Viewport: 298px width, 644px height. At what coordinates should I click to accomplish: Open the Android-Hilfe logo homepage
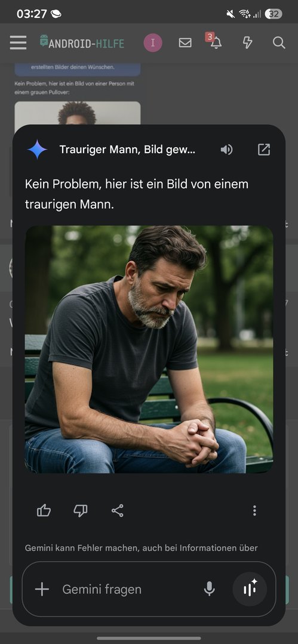pyautogui.click(x=82, y=43)
